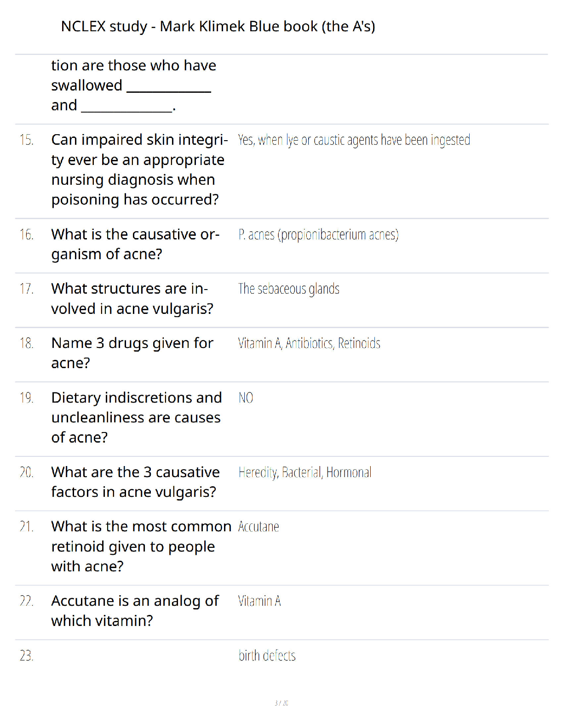Select question 16 causative organism of acne
The width and height of the screenshot is (563, 728).
[135, 244]
